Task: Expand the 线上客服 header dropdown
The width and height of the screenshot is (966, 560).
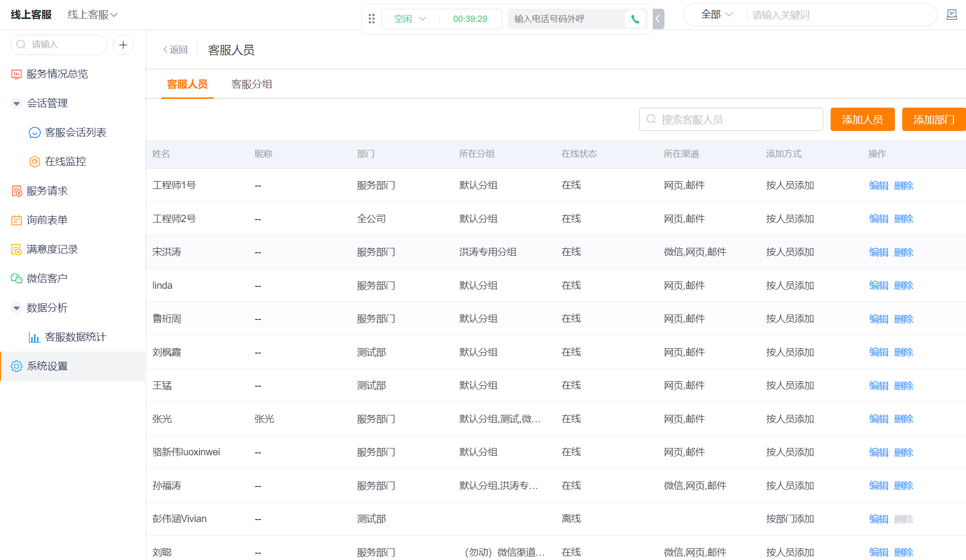Action: [x=93, y=15]
